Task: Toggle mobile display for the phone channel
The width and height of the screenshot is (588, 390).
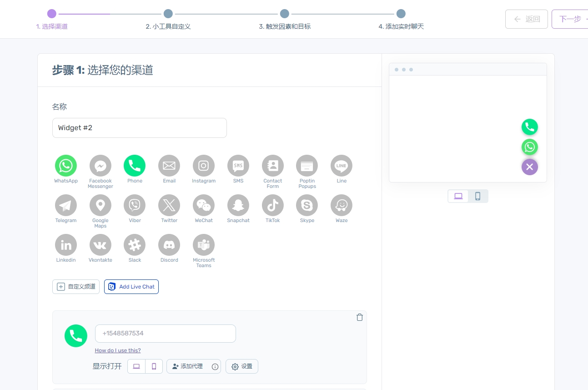Action: (154, 366)
